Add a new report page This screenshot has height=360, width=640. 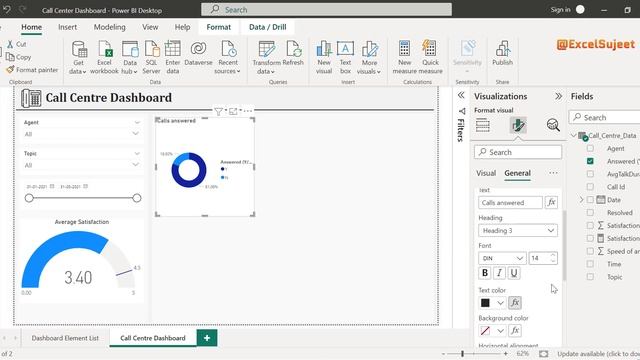pyautogui.click(x=207, y=338)
